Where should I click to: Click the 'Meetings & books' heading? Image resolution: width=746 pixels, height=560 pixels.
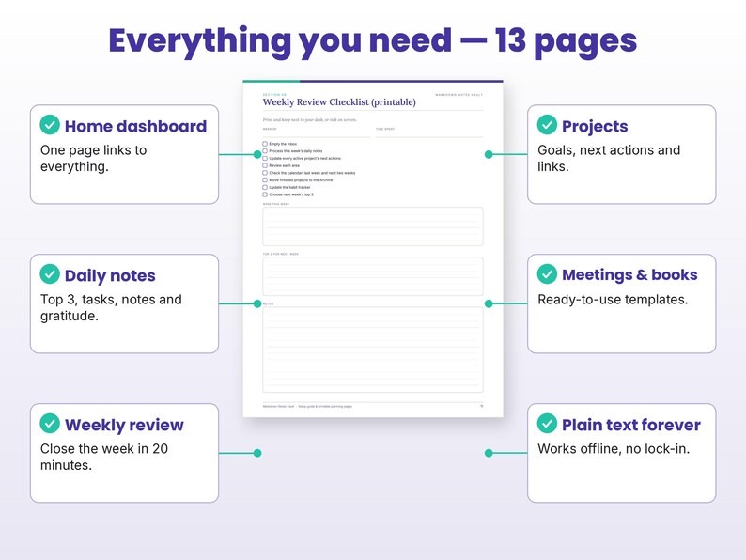[x=629, y=274]
